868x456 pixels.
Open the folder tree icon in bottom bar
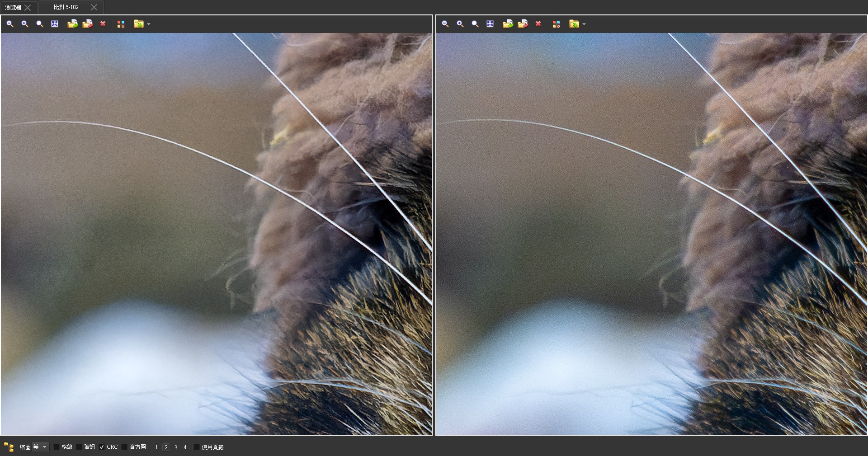click(x=9, y=447)
